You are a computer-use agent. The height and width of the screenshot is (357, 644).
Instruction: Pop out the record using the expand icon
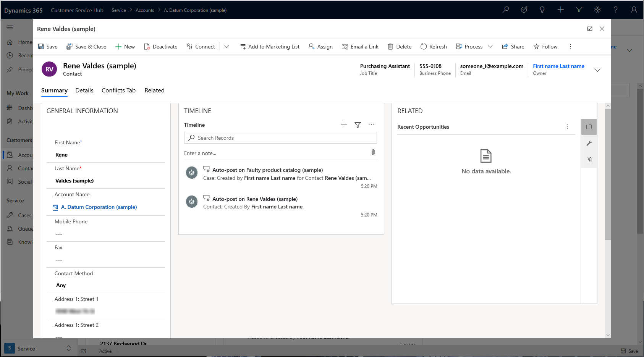[x=589, y=29]
